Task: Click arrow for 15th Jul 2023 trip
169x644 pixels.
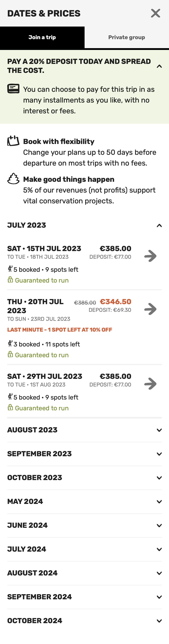Action: (150, 256)
